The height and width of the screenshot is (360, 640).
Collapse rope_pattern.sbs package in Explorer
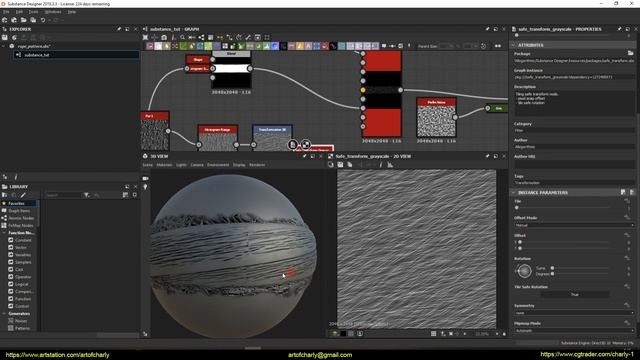(4, 47)
